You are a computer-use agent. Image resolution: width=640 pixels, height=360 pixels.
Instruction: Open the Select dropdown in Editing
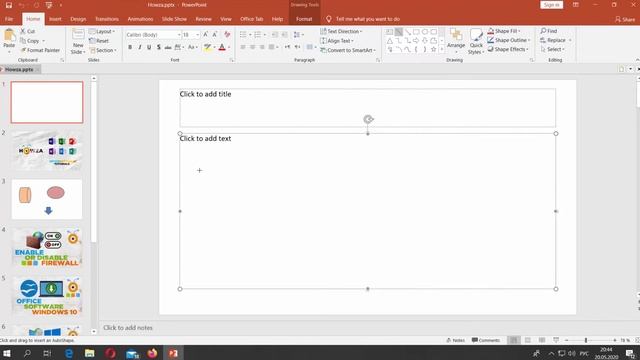pos(553,49)
